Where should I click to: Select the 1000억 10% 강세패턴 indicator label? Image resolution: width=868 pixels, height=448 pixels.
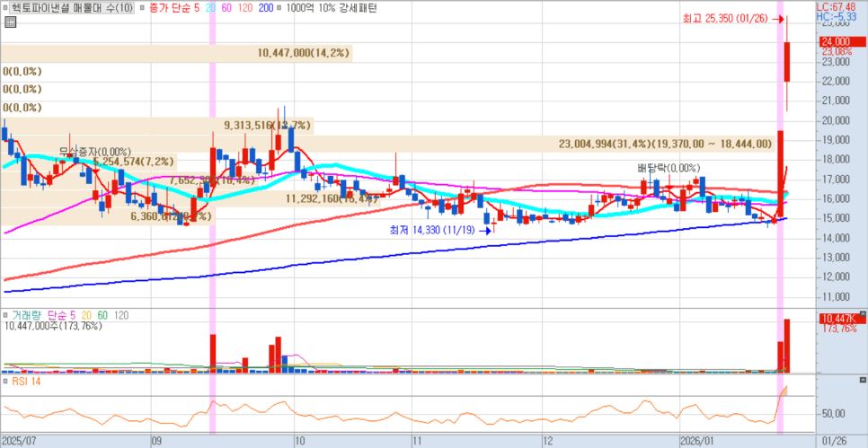tap(330, 8)
